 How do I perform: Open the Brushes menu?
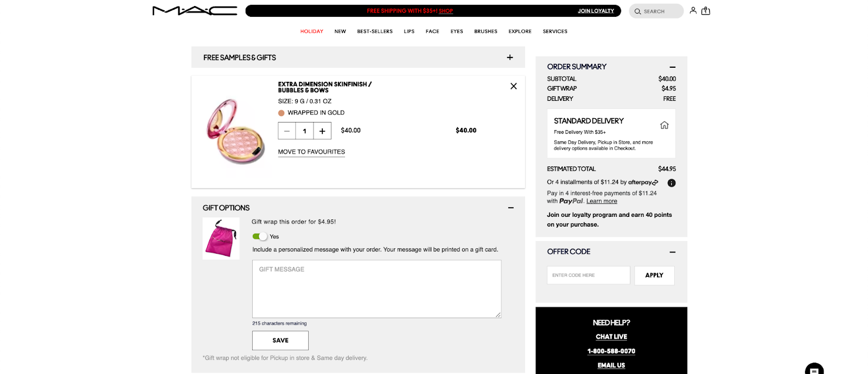[x=486, y=31]
